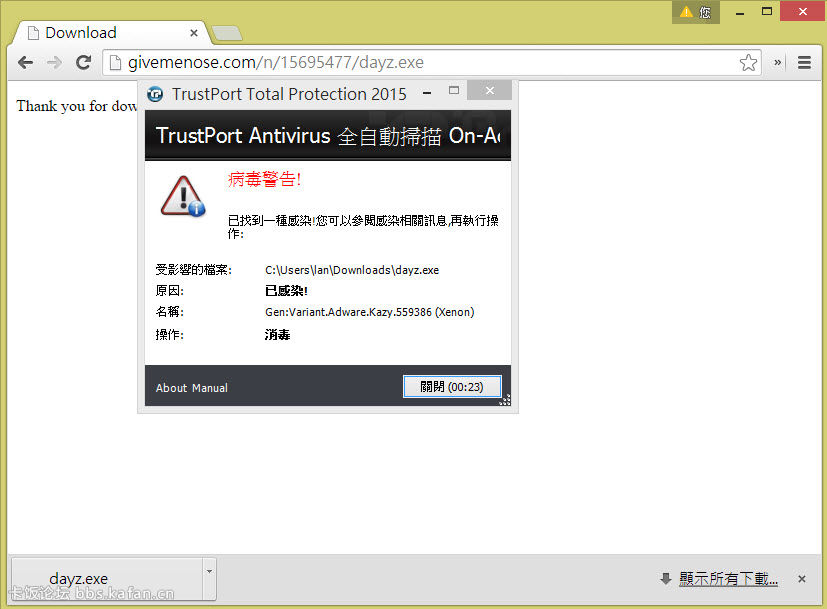Minimize the TrustPort Total Protection window
827x609 pixels.
[427, 93]
